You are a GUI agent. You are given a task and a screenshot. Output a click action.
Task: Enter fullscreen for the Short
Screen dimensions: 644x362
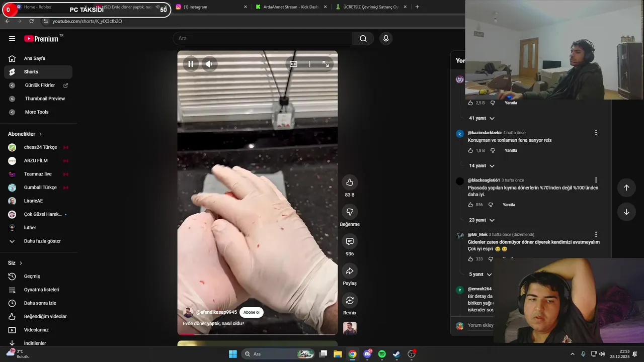pyautogui.click(x=326, y=64)
